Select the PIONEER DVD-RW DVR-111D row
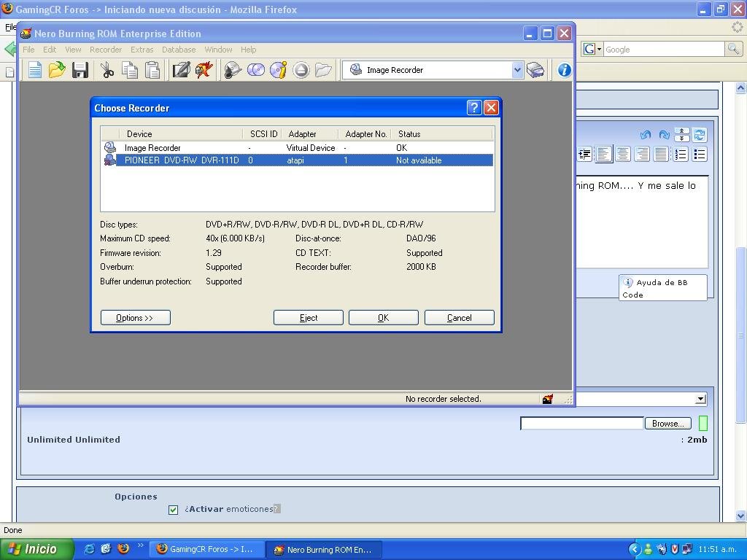Viewport: 747px width, 560px height. pos(298,160)
